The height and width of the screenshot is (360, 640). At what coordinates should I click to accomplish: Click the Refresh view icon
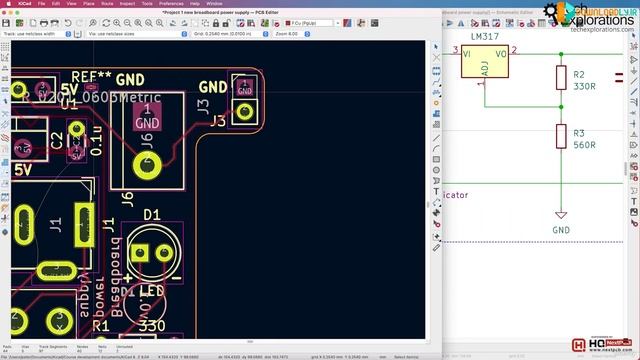click(x=106, y=23)
